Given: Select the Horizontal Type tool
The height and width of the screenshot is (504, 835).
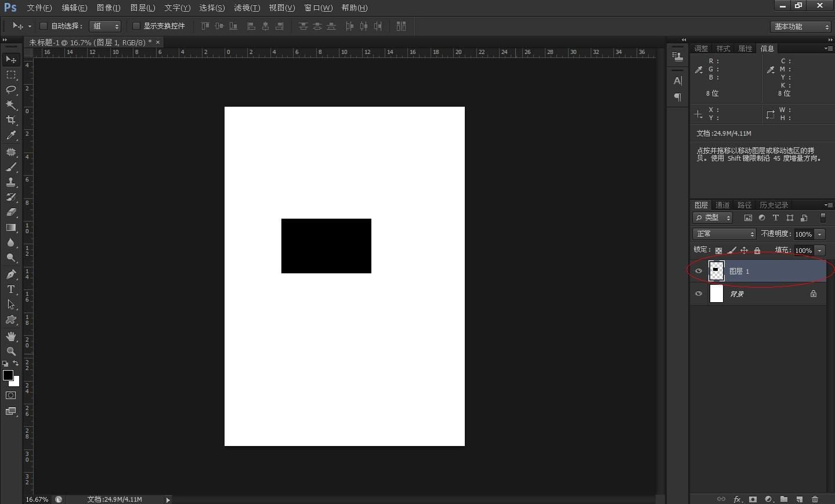Looking at the screenshot, I should [11, 289].
